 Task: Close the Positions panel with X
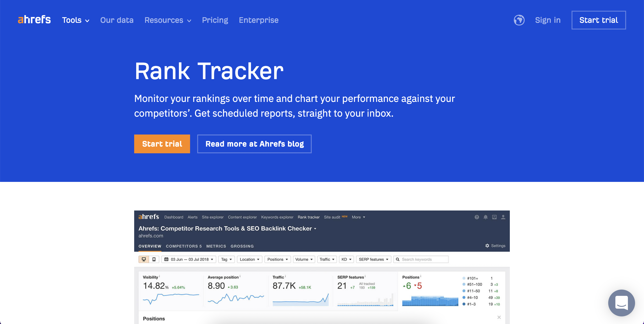point(499,317)
